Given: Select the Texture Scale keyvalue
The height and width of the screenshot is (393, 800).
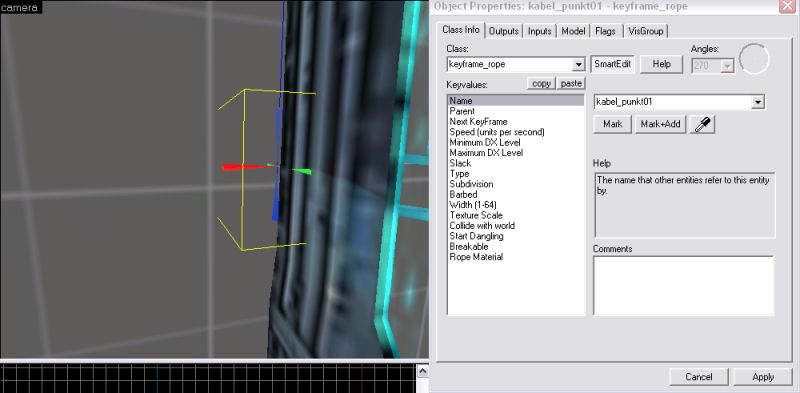Looking at the screenshot, I should pyautogui.click(x=515, y=215).
